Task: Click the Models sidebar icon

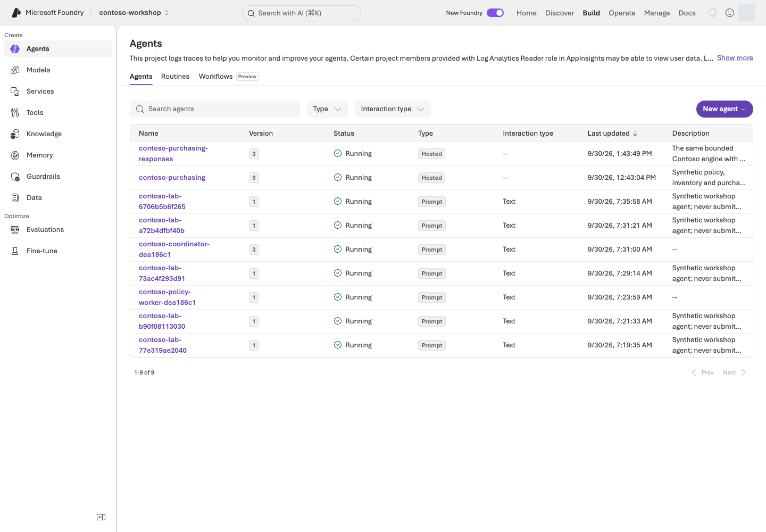Action: [x=15, y=70]
